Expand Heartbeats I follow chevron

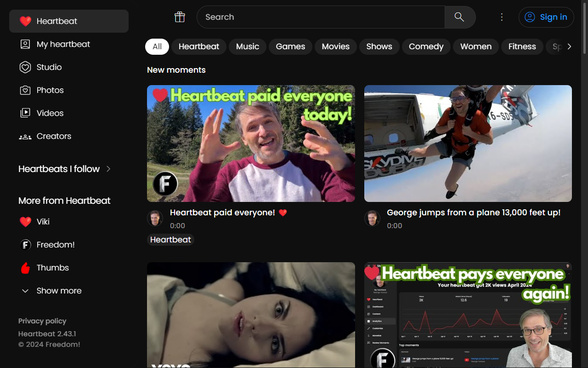click(x=108, y=169)
